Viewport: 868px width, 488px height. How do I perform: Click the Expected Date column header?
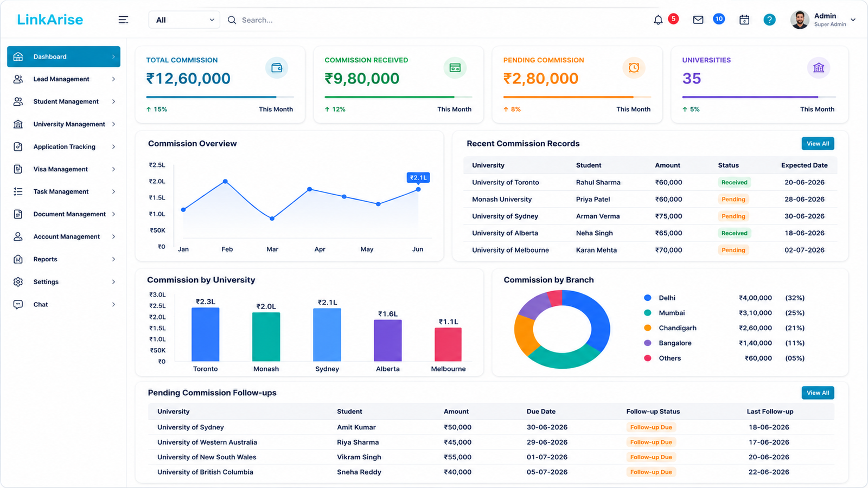point(805,165)
